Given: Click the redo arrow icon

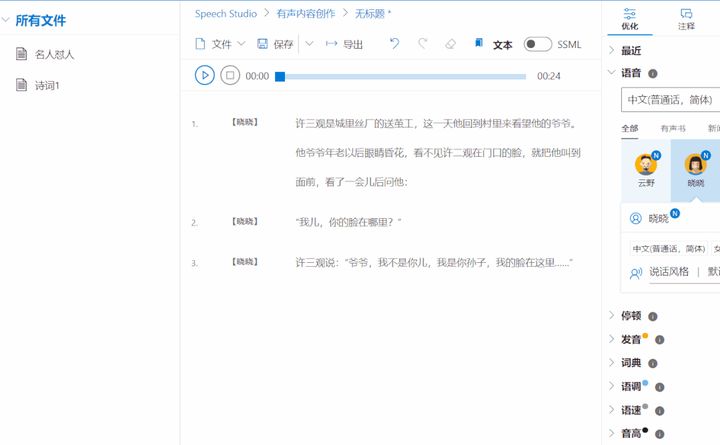Looking at the screenshot, I should pos(422,44).
